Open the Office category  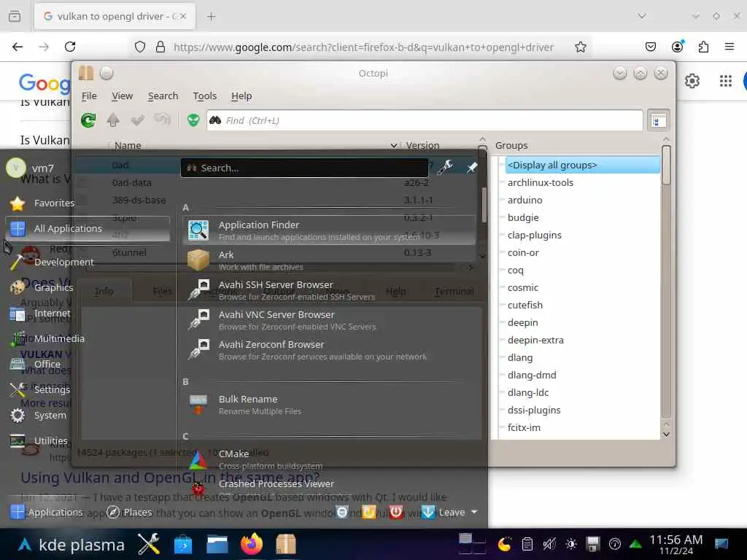click(88, 364)
